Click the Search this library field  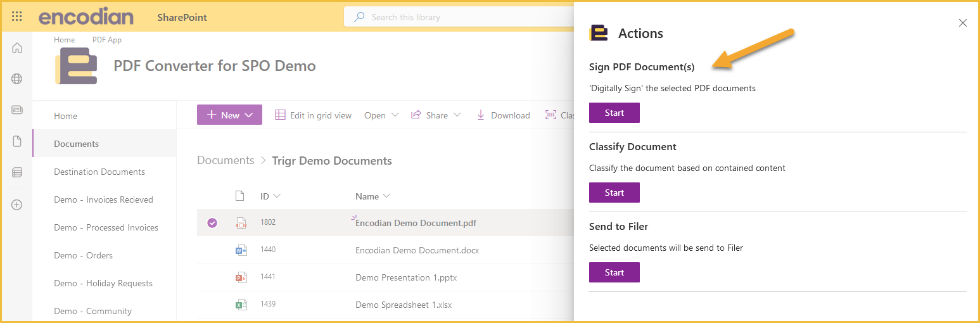(459, 17)
